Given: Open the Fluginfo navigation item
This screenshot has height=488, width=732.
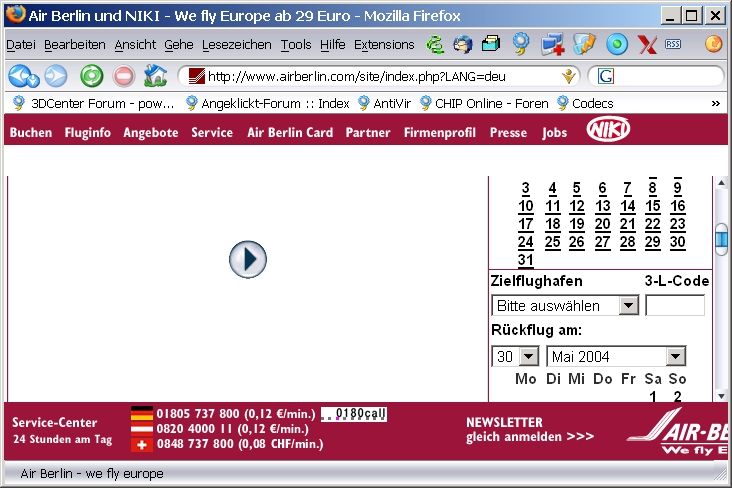Looking at the screenshot, I should [88, 133].
